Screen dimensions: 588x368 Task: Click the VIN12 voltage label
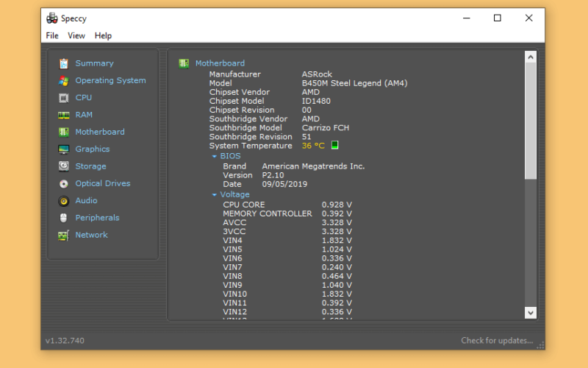click(x=234, y=312)
